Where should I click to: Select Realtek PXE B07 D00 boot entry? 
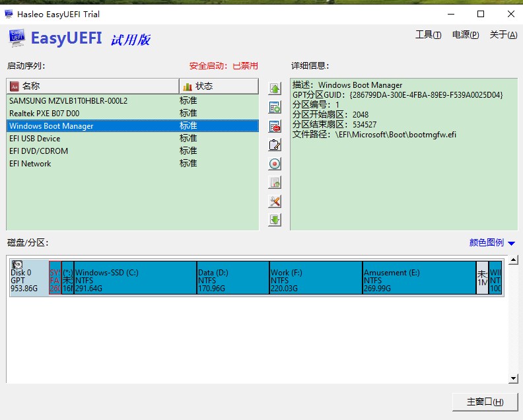tap(133, 114)
